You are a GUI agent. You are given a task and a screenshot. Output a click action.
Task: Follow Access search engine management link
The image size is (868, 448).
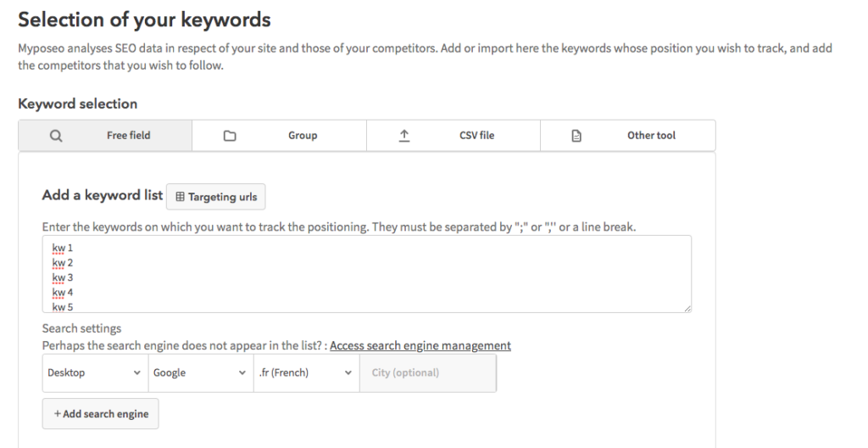420,345
